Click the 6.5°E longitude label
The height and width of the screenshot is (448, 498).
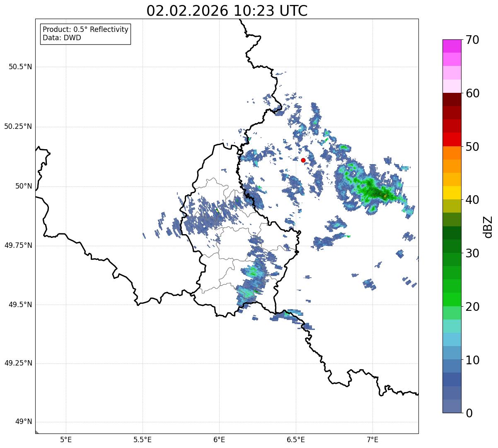click(296, 440)
